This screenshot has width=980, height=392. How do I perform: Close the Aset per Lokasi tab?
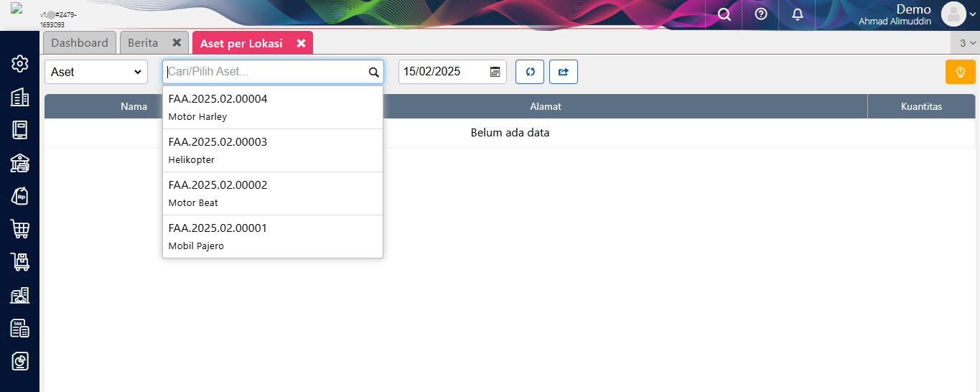pyautogui.click(x=302, y=44)
